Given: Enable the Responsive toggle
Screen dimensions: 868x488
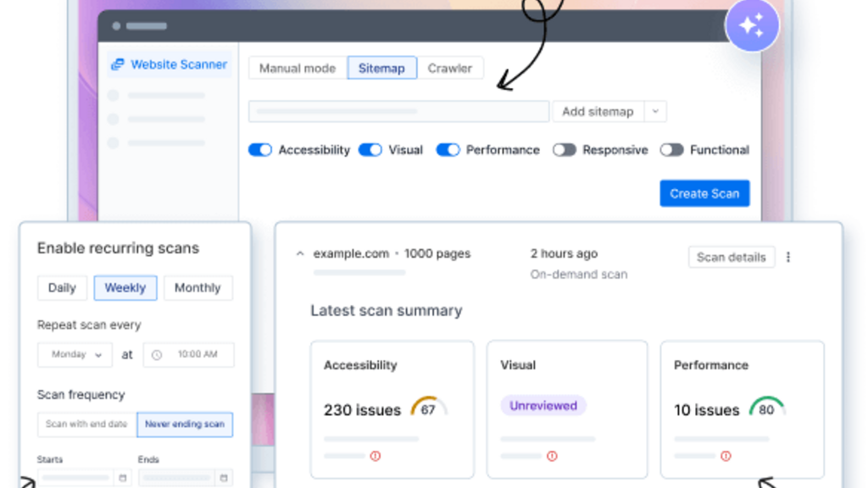Looking at the screenshot, I should coord(565,150).
